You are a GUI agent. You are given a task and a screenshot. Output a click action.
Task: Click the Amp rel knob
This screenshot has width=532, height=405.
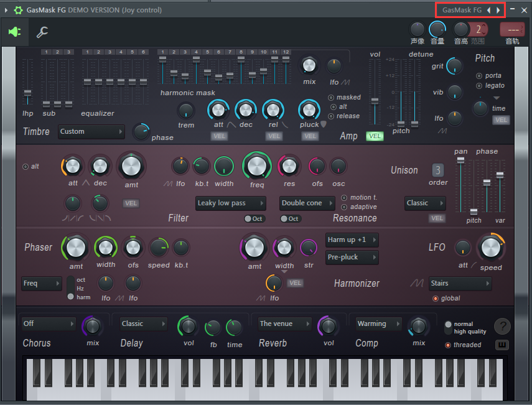pos(273,110)
